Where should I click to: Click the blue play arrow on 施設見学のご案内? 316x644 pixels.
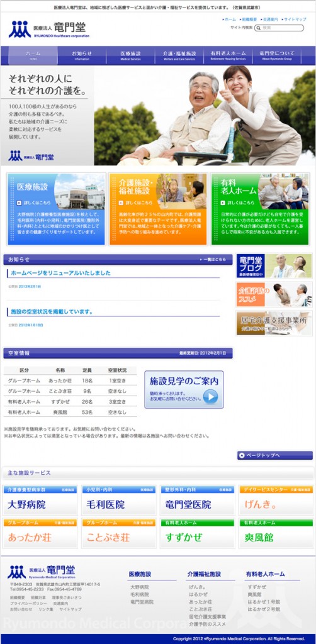pyautogui.click(x=210, y=396)
